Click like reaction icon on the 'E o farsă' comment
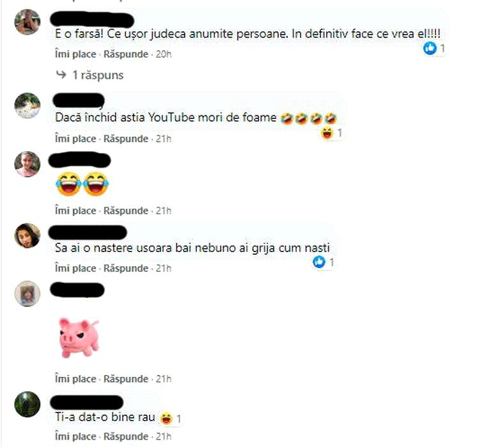The image size is (479, 448). click(x=430, y=48)
